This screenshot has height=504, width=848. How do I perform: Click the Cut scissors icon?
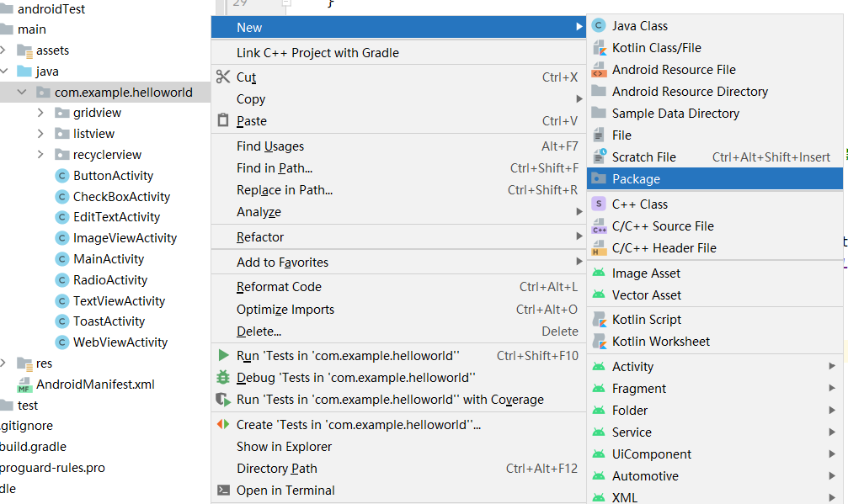(x=223, y=77)
